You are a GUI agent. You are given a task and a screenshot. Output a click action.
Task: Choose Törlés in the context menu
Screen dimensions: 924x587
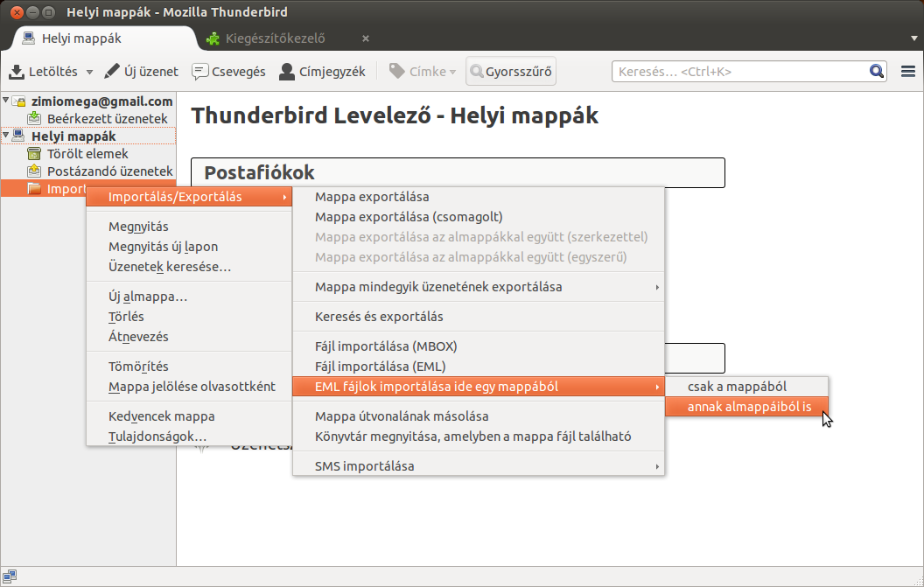189,317
